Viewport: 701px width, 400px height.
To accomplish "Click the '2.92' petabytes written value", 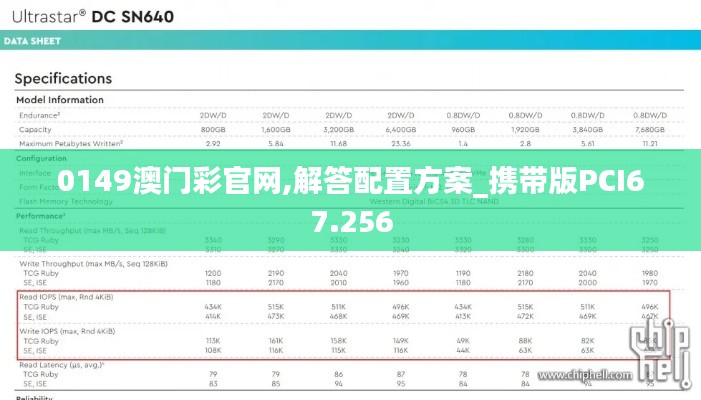I will point(213,144).
